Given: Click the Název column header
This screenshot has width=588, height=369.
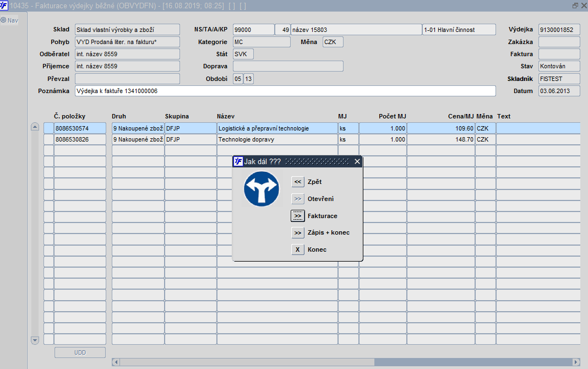Looking at the screenshot, I should (x=226, y=116).
